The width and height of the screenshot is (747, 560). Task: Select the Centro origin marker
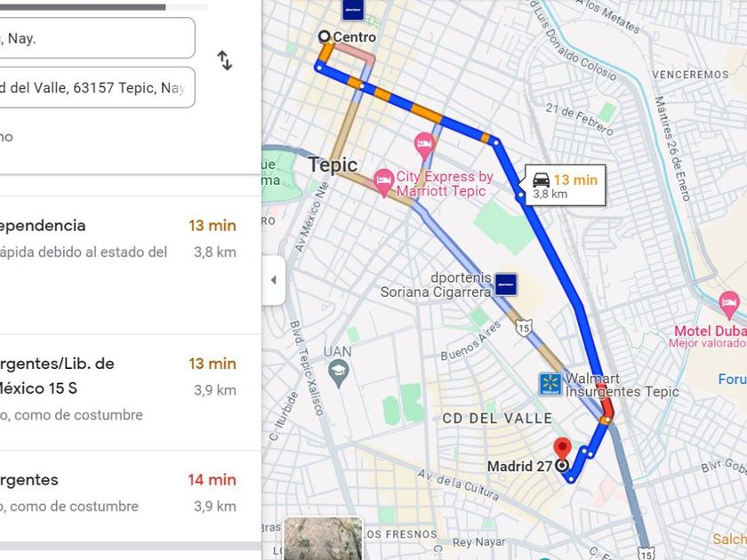click(x=325, y=36)
